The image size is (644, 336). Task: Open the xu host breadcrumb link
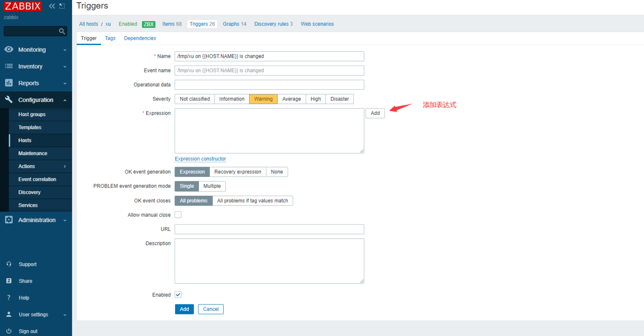[x=108, y=24]
